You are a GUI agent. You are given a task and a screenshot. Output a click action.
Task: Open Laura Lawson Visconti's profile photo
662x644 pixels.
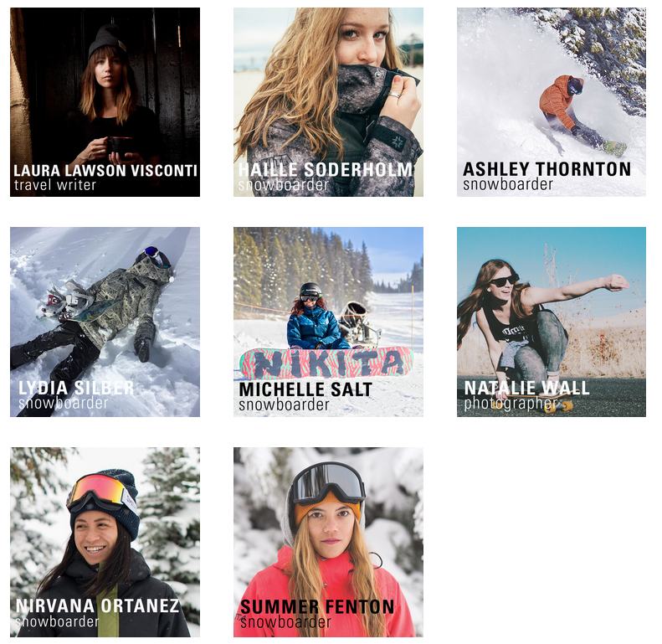[105, 102]
